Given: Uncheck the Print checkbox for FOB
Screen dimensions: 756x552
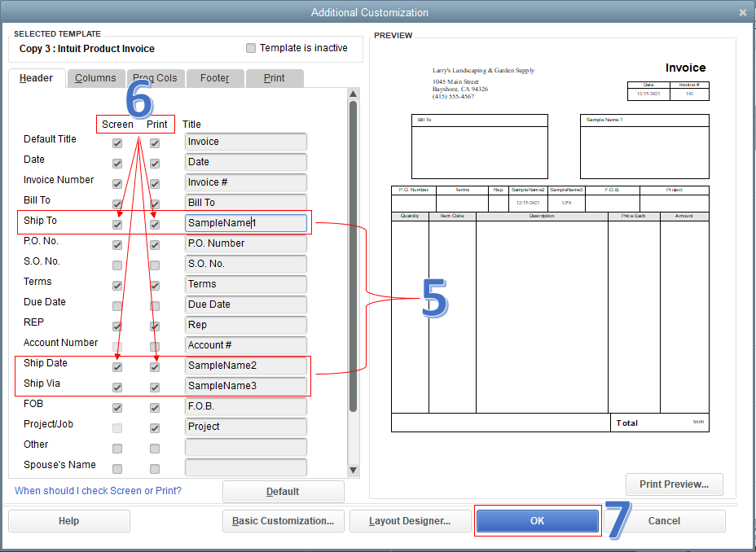Looking at the screenshot, I should (x=154, y=406).
